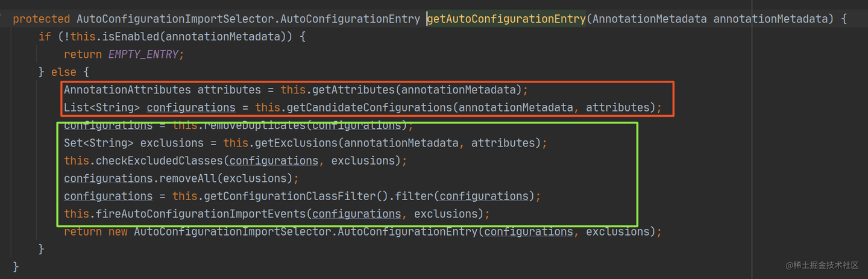Viewport: 868px width, 279px height.
Task: Click the else keyword
Action: pos(64,72)
